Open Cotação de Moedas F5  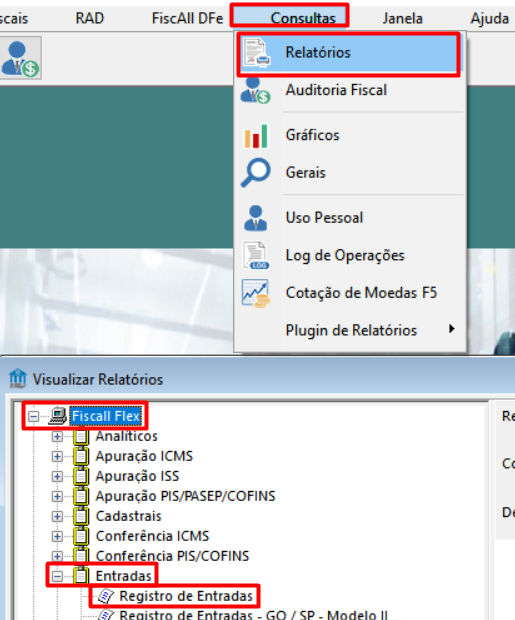tap(361, 293)
